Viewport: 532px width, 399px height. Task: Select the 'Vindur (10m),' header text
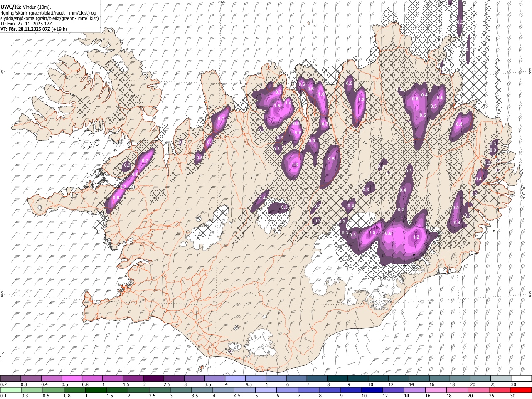(x=36, y=7)
